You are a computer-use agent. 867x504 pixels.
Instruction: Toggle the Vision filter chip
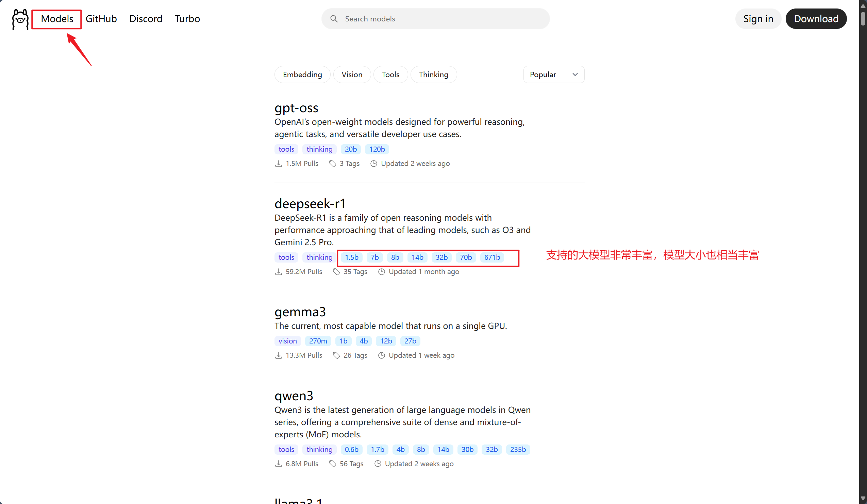coord(352,75)
